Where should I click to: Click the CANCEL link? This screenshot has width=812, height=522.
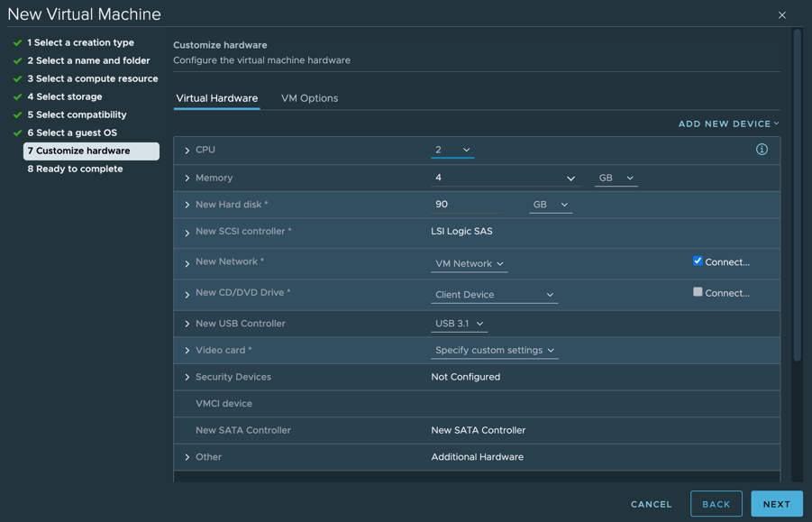(651, 504)
